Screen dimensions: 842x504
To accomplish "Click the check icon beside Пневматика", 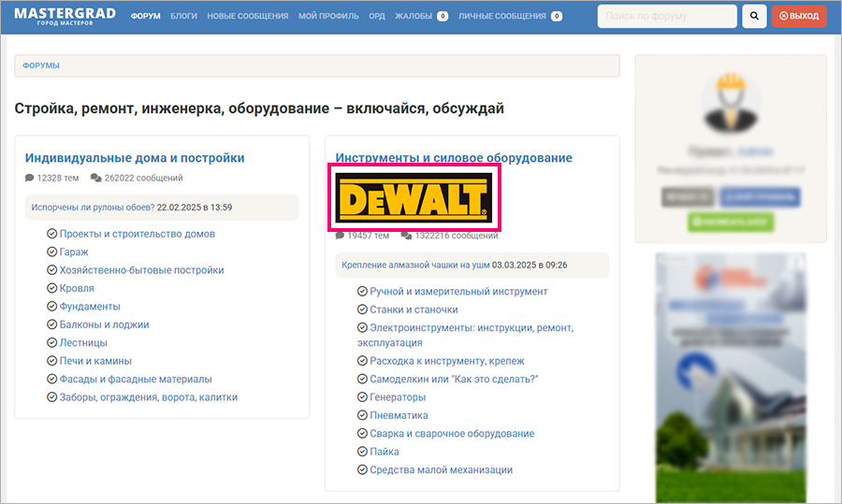I will pos(362,415).
